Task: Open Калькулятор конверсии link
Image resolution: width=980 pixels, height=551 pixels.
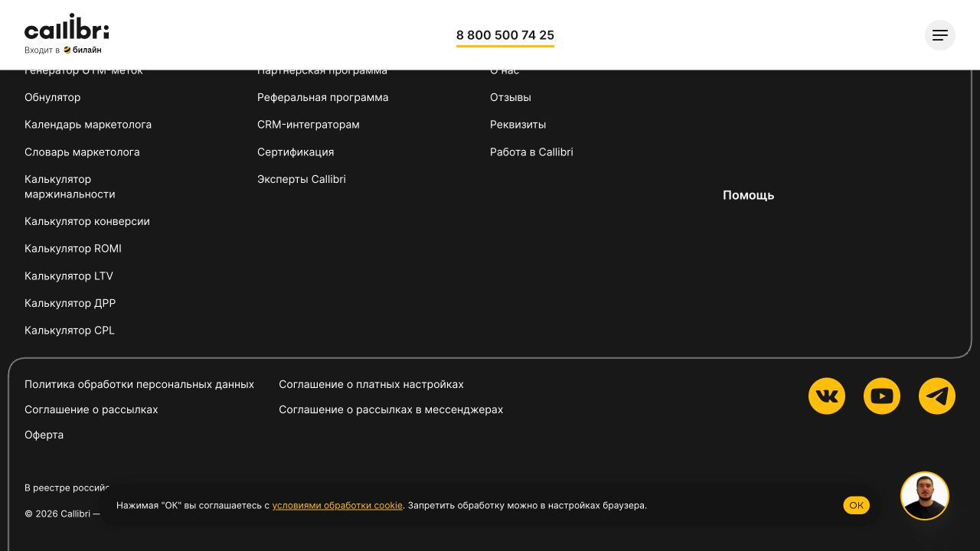Action: pos(87,221)
